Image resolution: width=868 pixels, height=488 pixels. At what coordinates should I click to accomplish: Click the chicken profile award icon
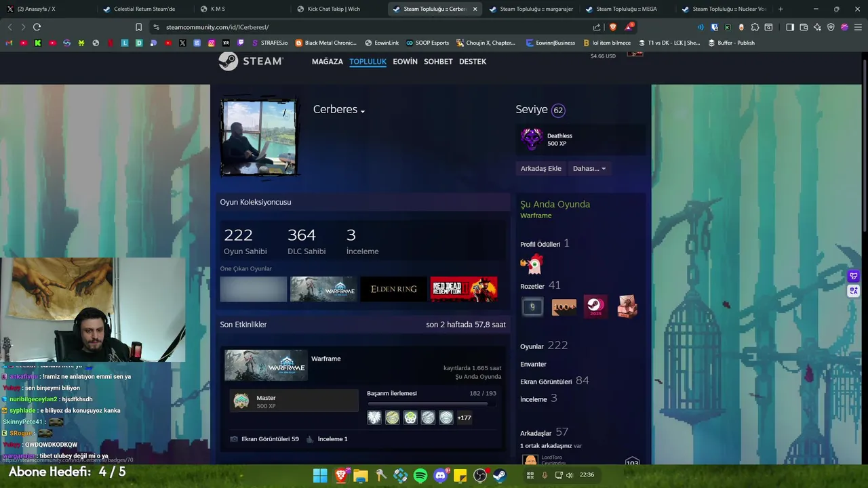[532, 264]
